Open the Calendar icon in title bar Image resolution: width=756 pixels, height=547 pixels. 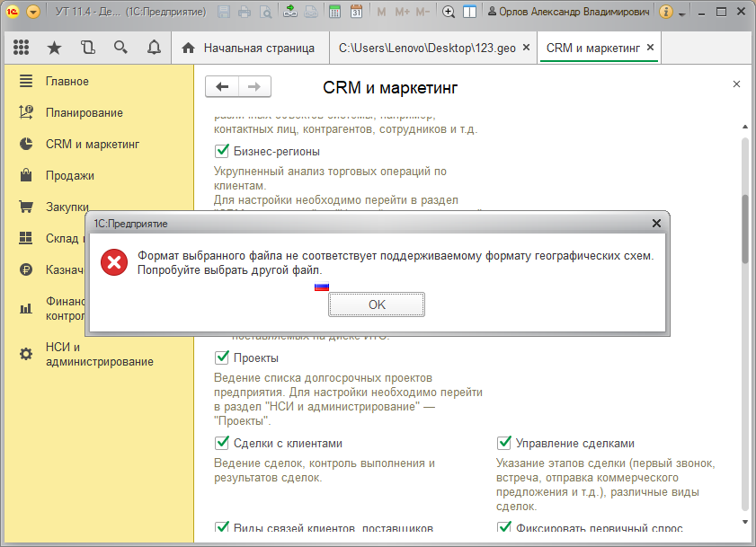[x=356, y=12]
